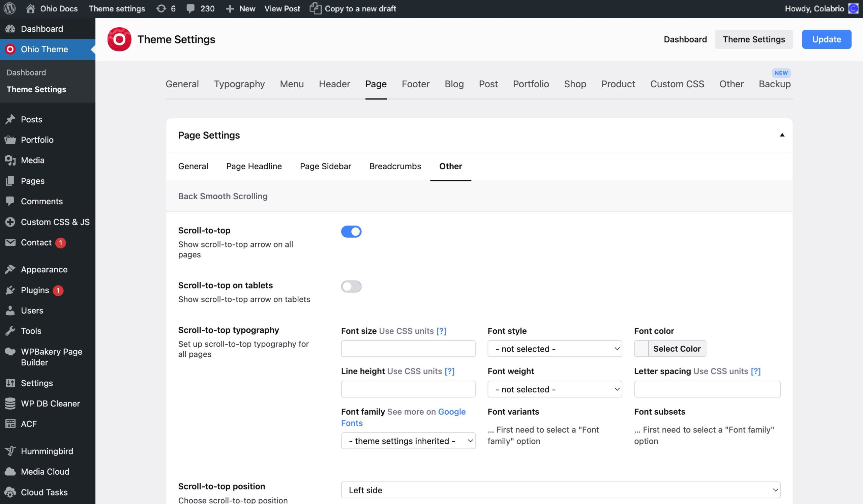
Task: Click the Appearance brush icon
Action: click(10, 269)
